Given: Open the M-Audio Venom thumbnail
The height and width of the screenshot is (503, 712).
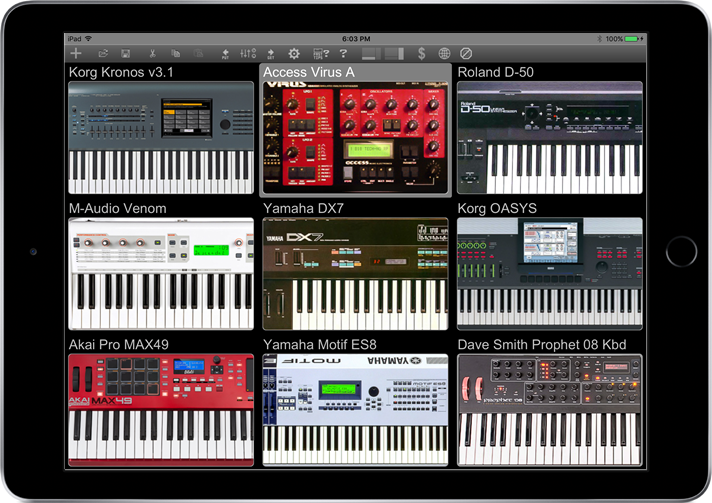Looking at the screenshot, I should point(161,274).
